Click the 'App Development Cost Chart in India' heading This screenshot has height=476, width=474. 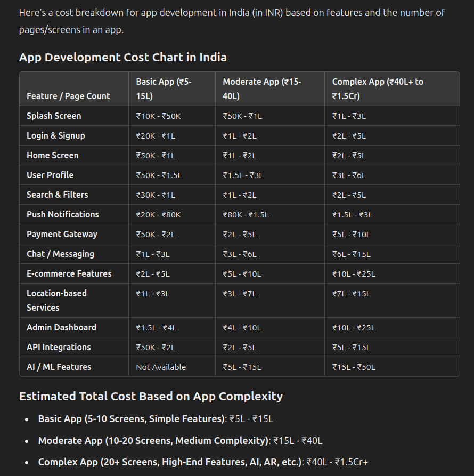point(123,58)
